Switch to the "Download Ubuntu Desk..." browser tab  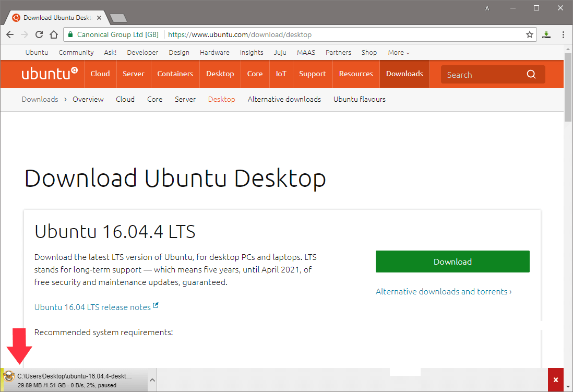(x=52, y=17)
